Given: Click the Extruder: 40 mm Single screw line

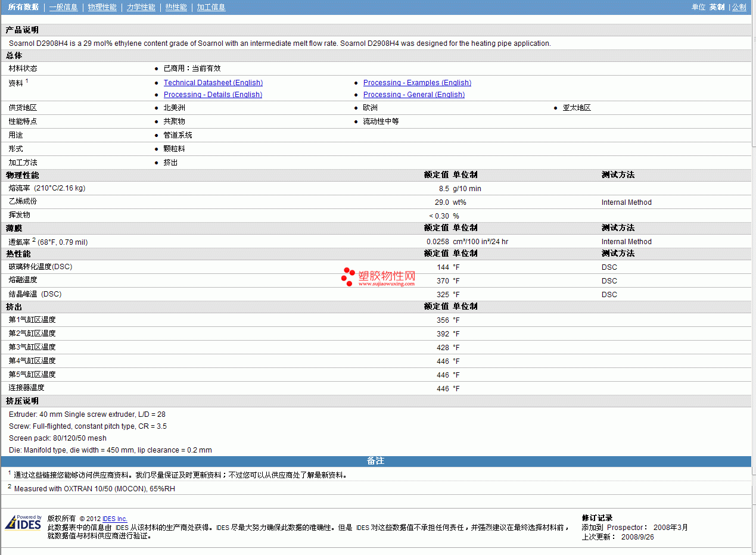Looking at the screenshot, I should [x=87, y=414].
